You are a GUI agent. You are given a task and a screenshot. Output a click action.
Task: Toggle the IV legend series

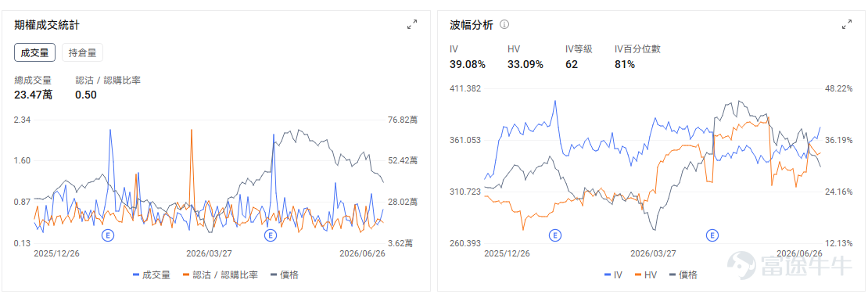pos(612,274)
